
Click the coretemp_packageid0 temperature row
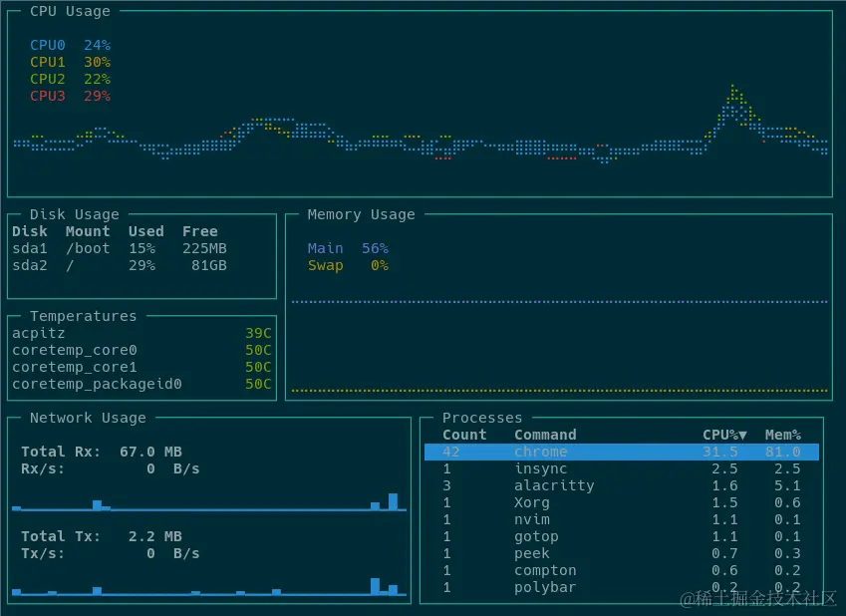coord(141,384)
